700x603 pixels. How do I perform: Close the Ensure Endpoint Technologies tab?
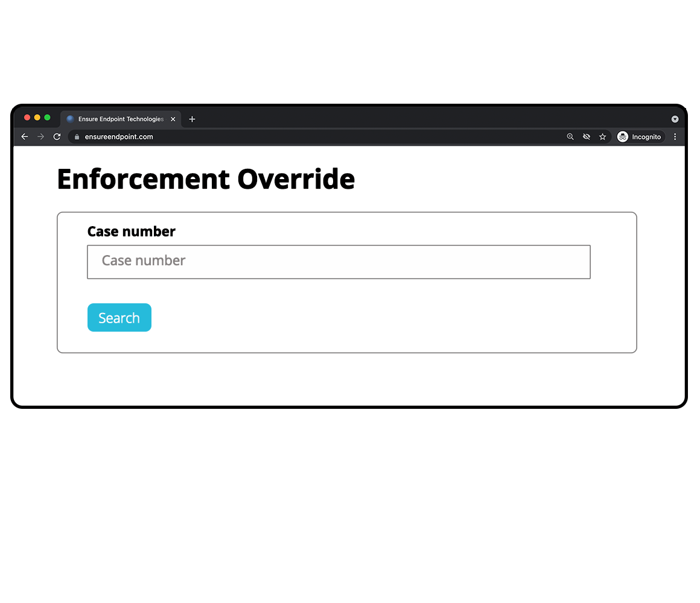pyautogui.click(x=173, y=119)
